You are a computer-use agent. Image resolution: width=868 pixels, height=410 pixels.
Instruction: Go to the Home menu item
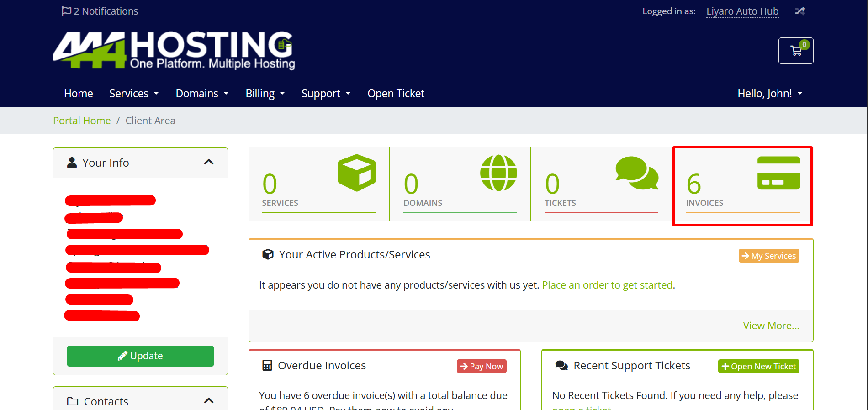(79, 94)
